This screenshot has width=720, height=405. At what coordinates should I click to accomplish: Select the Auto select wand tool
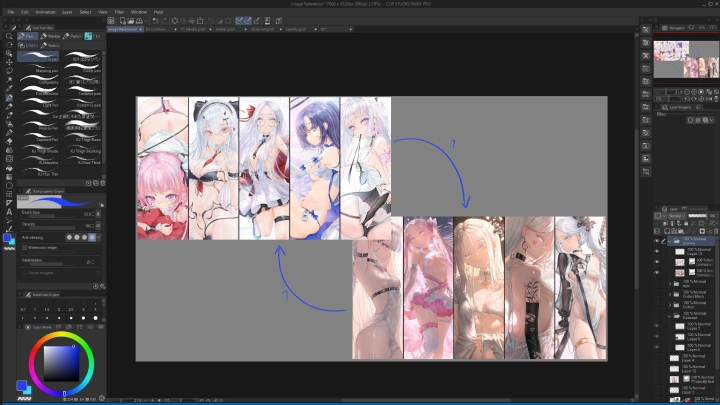click(x=9, y=80)
